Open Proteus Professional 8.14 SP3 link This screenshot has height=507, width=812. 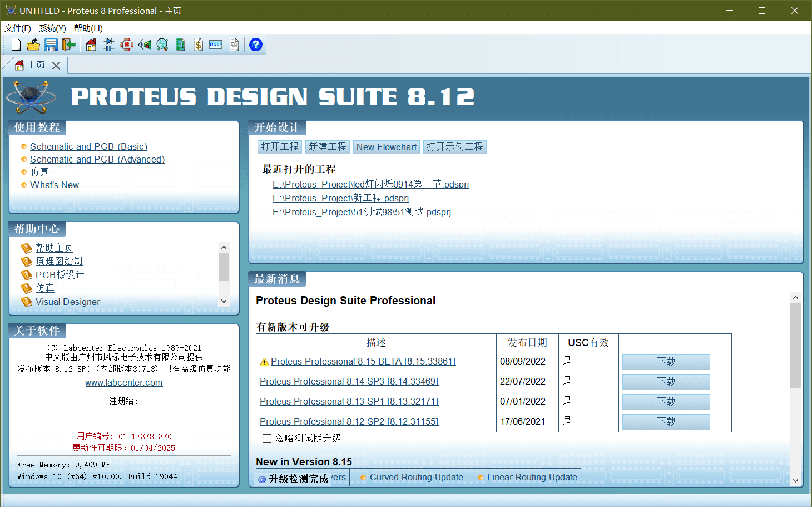click(349, 382)
